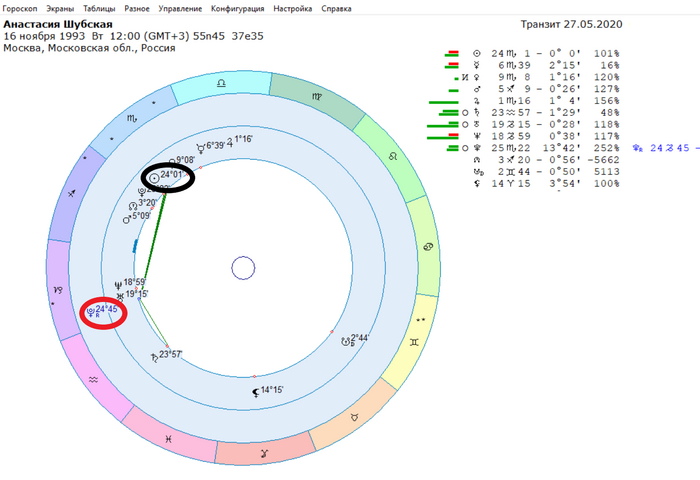Select the Libra sign segment on the zodiac ring
Screen dimensions: 700x480
click(221, 83)
